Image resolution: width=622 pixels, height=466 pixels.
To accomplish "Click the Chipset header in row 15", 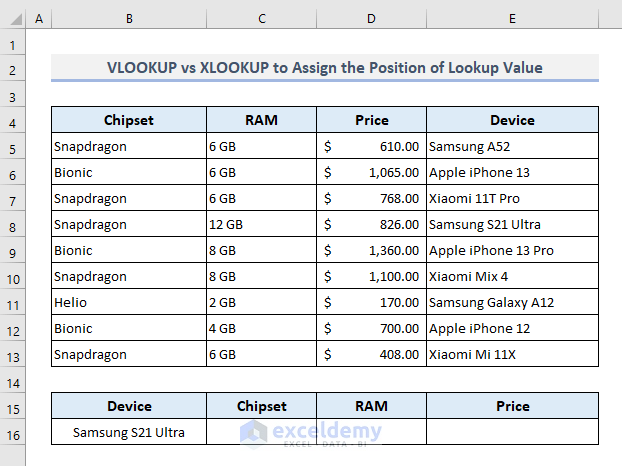I will point(261,406).
